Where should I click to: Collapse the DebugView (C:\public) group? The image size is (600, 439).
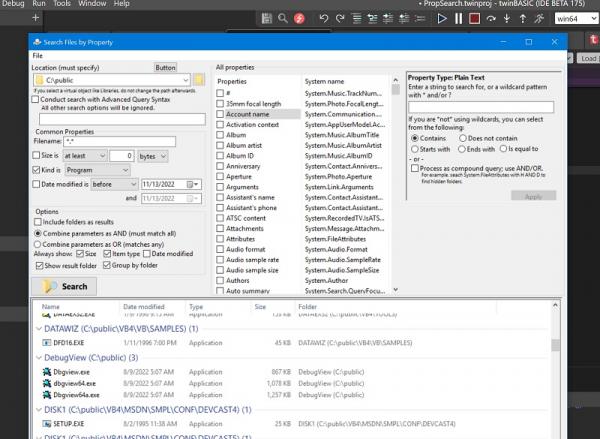coord(39,358)
